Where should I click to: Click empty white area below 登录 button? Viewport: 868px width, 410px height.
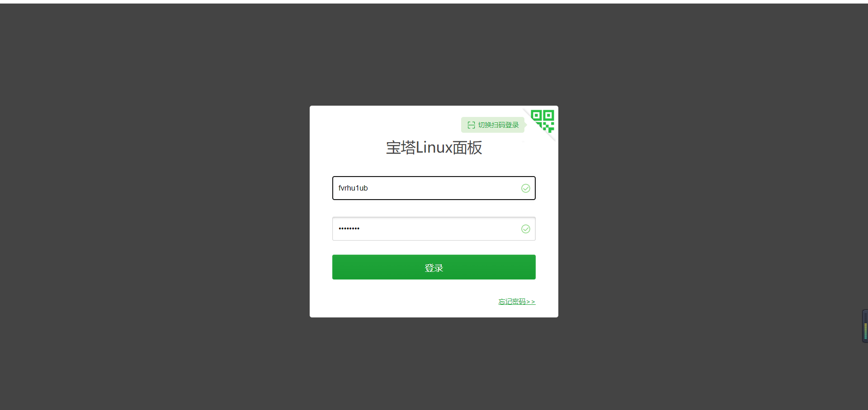tap(407, 298)
